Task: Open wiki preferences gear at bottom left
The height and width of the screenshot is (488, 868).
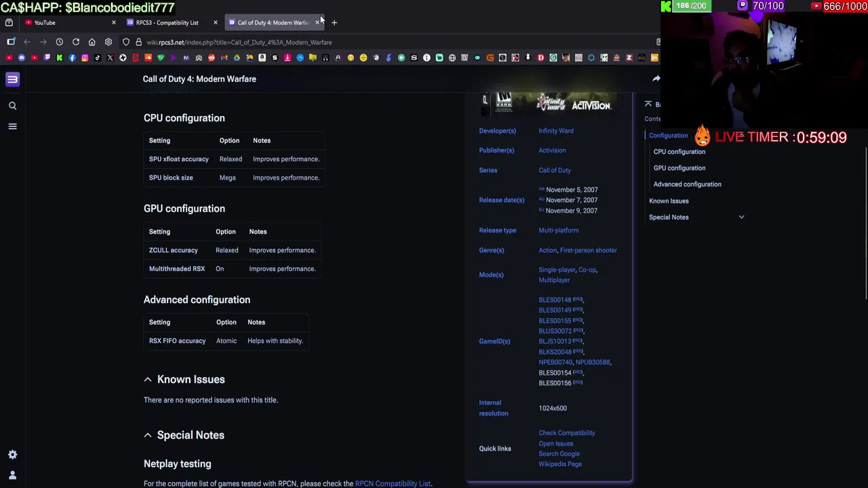Action: pos(12,455)
